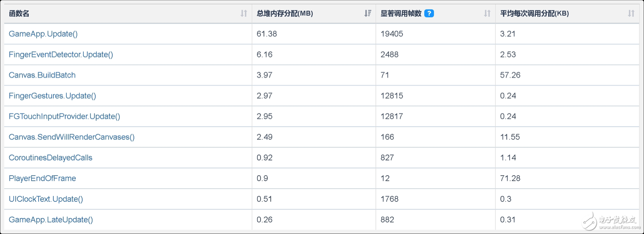The width and height of the screenshot is (644, 234).
Task: Open FingerEventDetector.Update() details
Action: coord(61,55)
